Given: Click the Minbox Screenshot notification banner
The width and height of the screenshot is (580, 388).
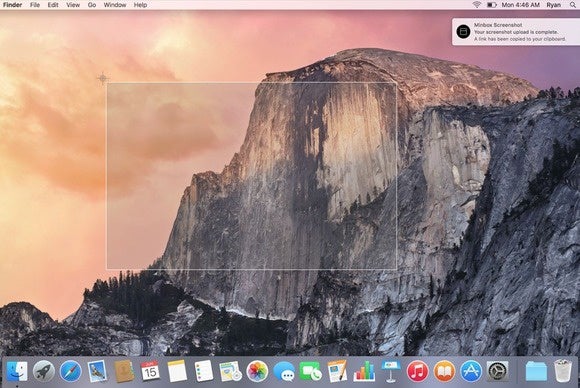Looking at the screenshot, I should (516, 32).
